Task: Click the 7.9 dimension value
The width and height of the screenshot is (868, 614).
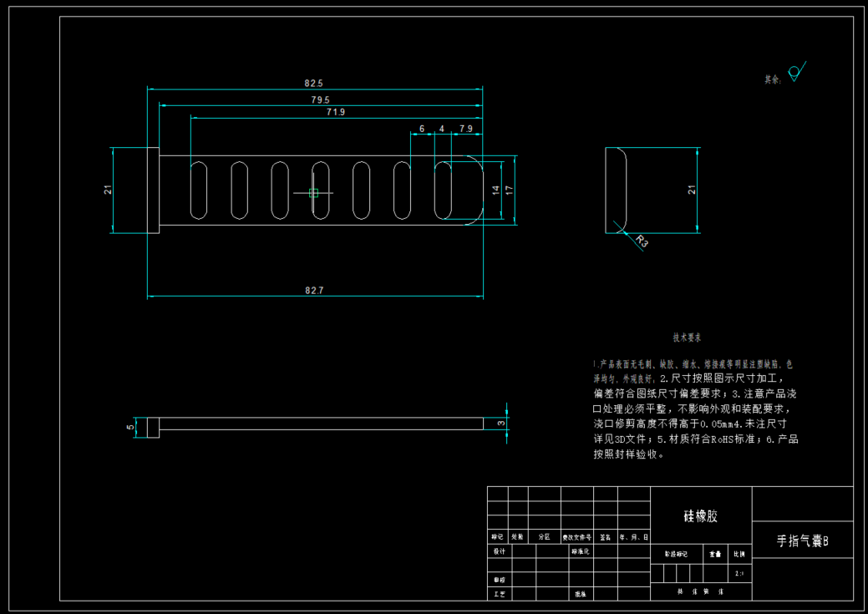Action: tap(466, 129)
